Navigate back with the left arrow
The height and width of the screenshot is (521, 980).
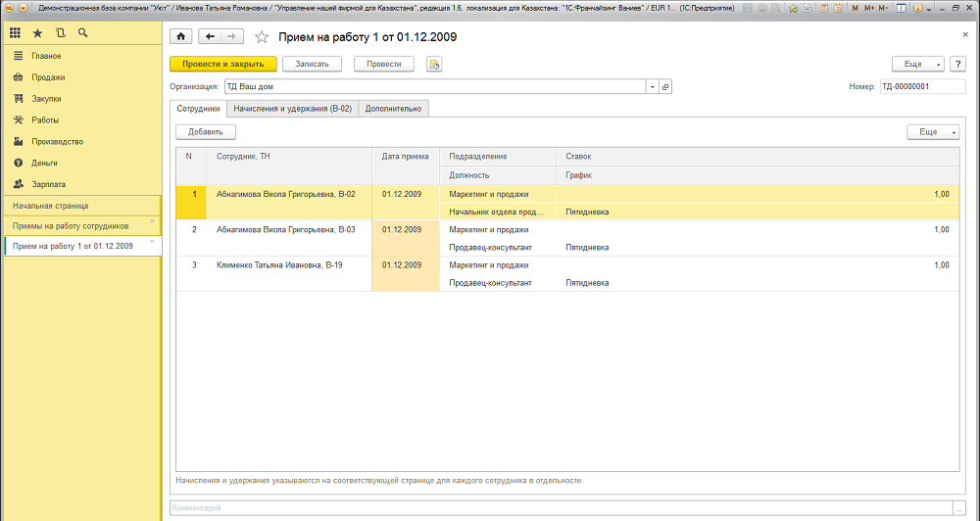pos(210,37)
